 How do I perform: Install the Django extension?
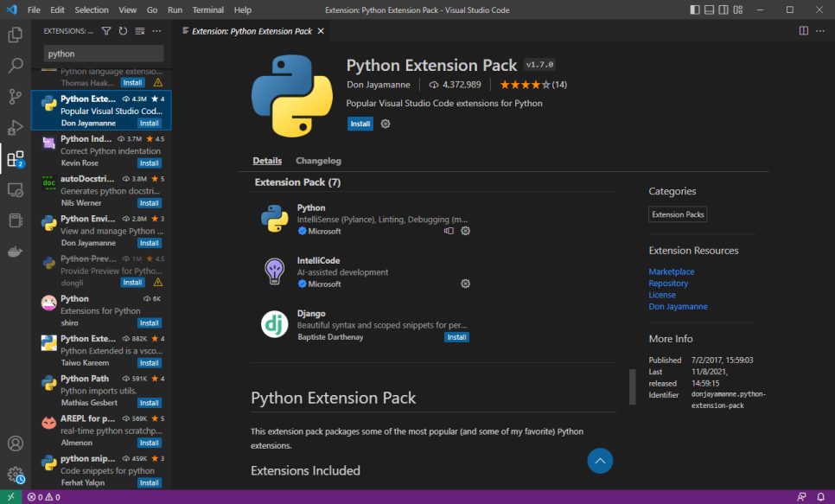(x=456, y=337)
